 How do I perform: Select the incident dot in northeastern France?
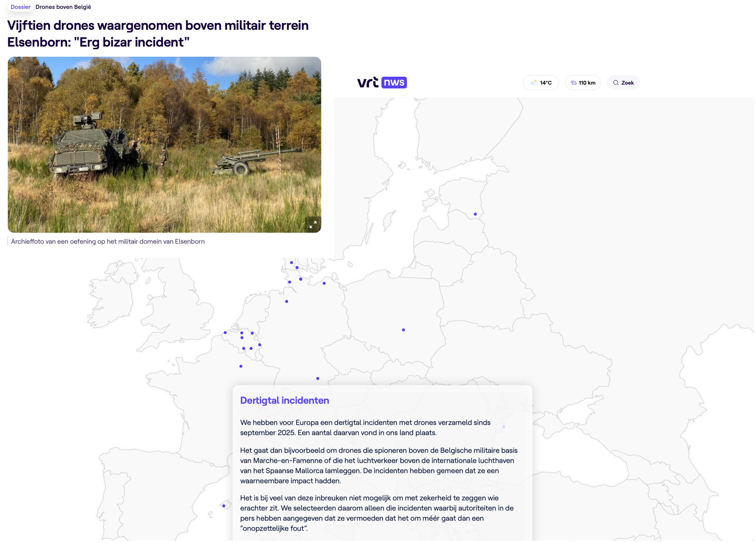(x=241, y=366)
